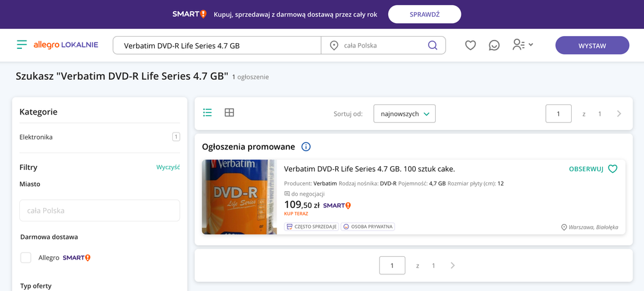Click the location pin icon in search bar

point(334,46)
